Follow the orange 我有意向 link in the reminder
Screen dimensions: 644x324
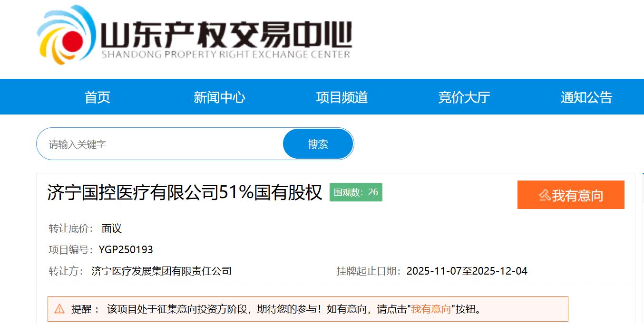point(431,309)
